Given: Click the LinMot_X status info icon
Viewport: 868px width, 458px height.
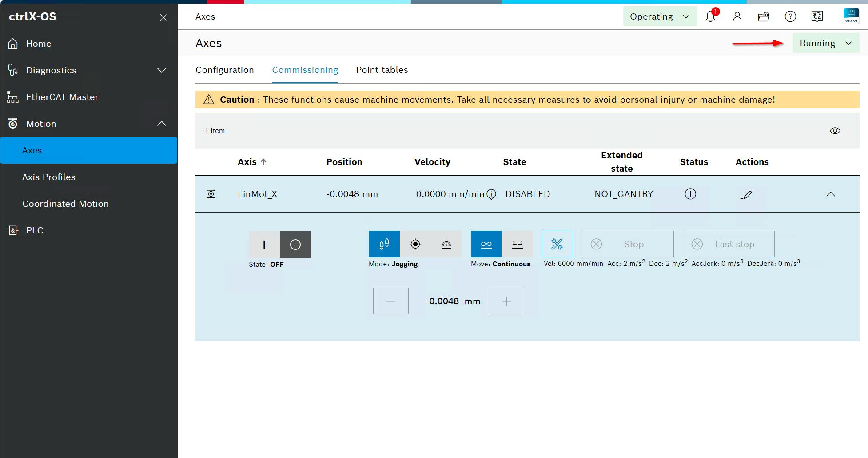Looking at the screenshot, I should tap(690, 194).
